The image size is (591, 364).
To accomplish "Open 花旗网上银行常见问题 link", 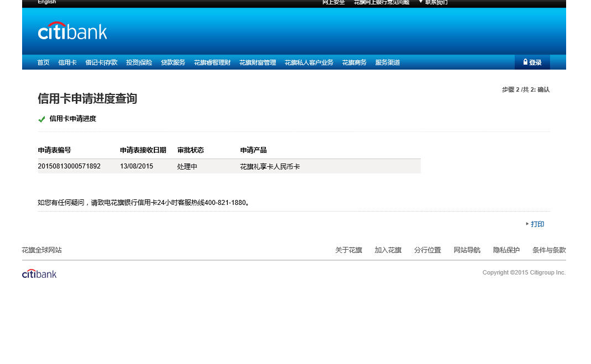I will pyautogui.click(x=381, y=2).
